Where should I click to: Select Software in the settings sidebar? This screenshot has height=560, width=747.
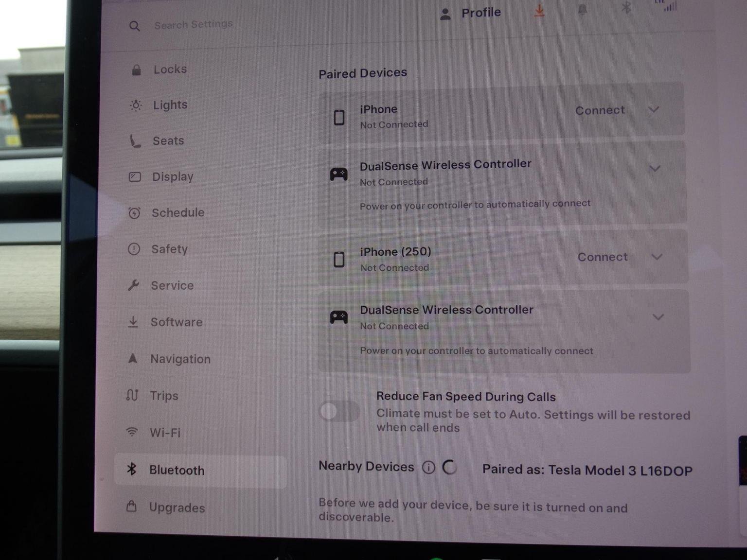click(x=176, y=322)
